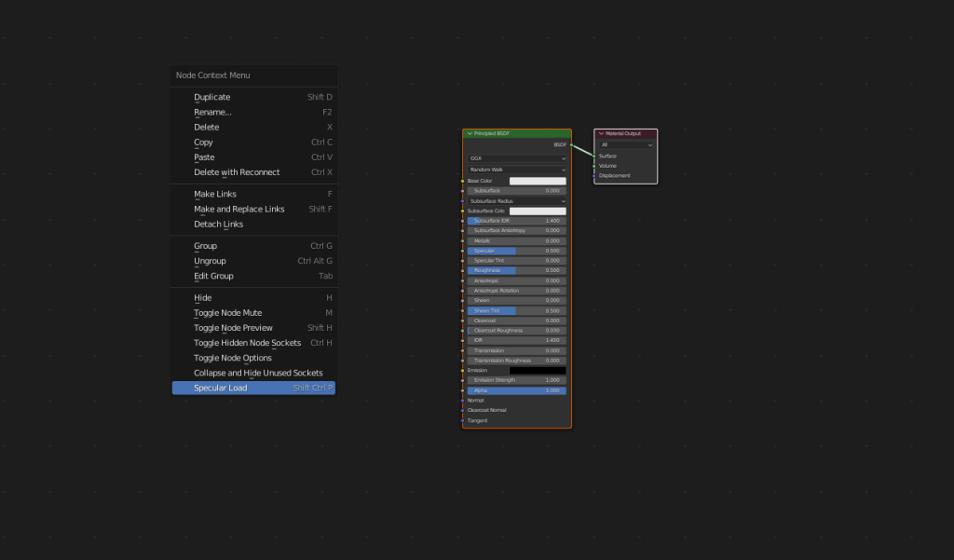Click the Volume input socket
Viewport: 954px width, 560px height.
point(594,166)
